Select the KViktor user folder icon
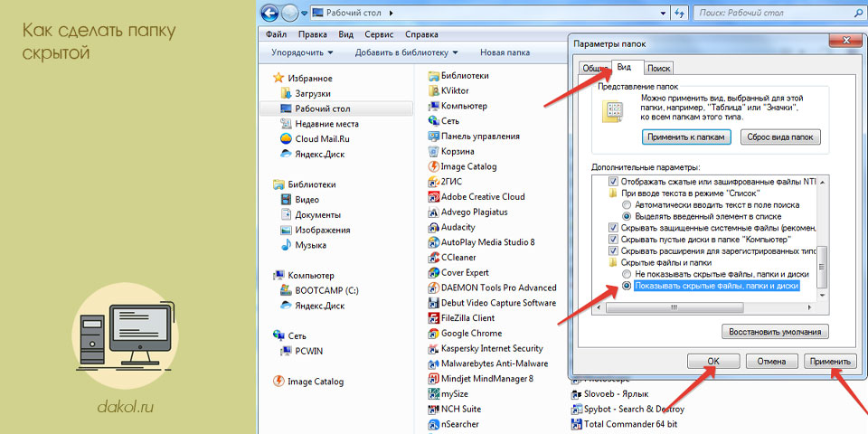The height and width of the screenshot is (434, 868). [433, 90]
